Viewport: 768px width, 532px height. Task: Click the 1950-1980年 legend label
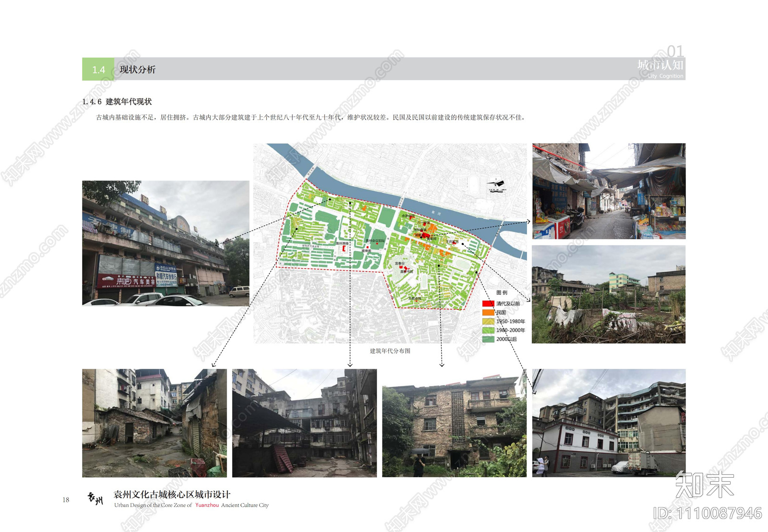[511, 321]
